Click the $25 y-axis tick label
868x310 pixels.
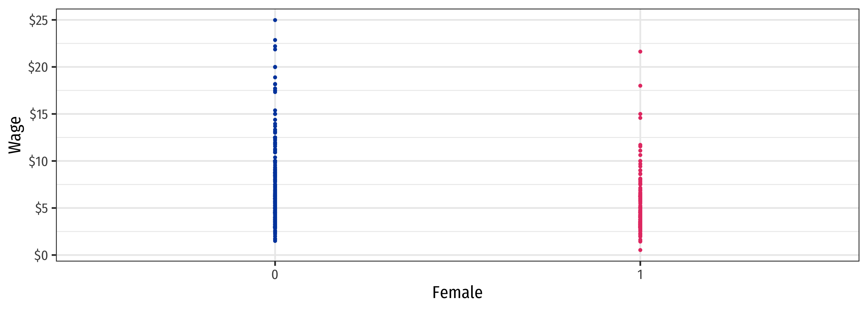(x=38, y=21)
